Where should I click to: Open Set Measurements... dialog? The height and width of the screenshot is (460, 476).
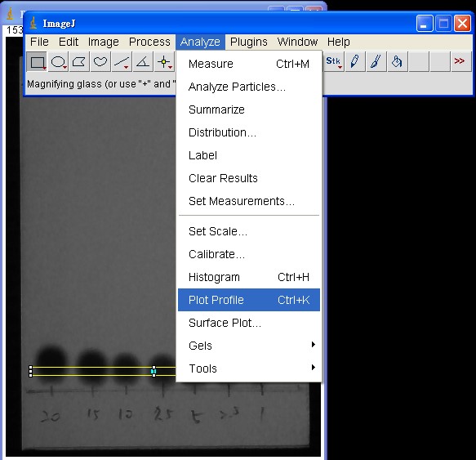pyautogui.click(x=249, y=201)
